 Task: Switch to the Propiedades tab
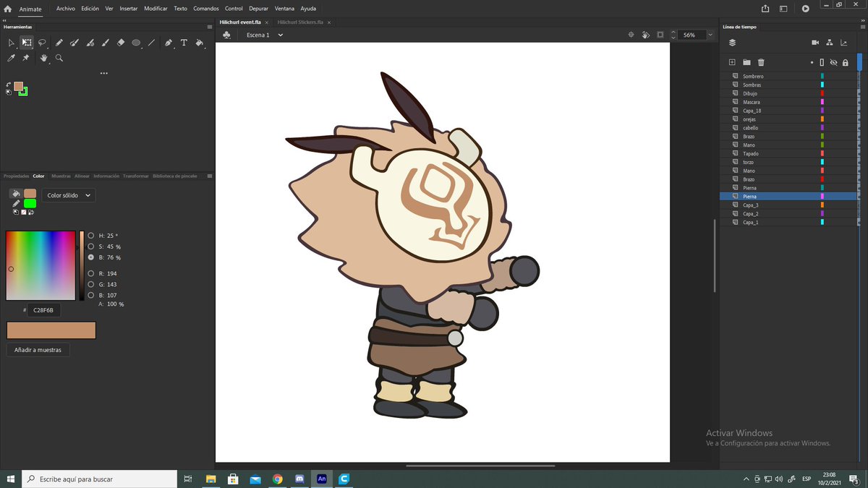pyautogui.click(x=16, y=176)
